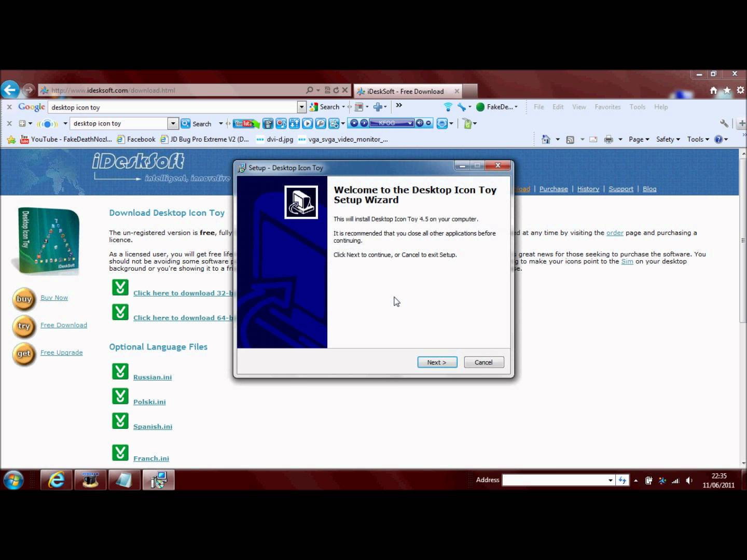Click the YouTube toolbar button
The image size is (747, 560).
pos(246,123)
